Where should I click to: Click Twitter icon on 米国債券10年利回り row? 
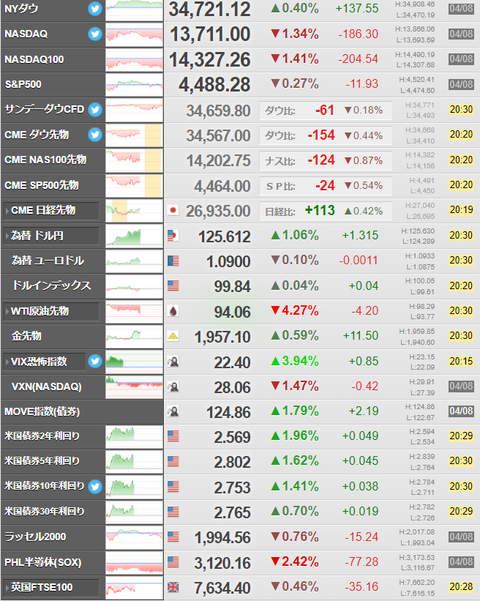pos(95,486)
